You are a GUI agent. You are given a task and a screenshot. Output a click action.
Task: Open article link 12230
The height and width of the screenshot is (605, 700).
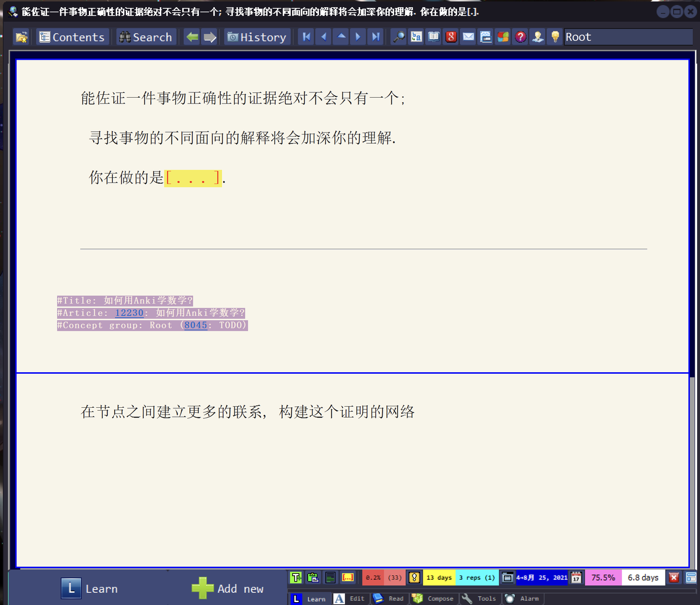click(129, 313)
